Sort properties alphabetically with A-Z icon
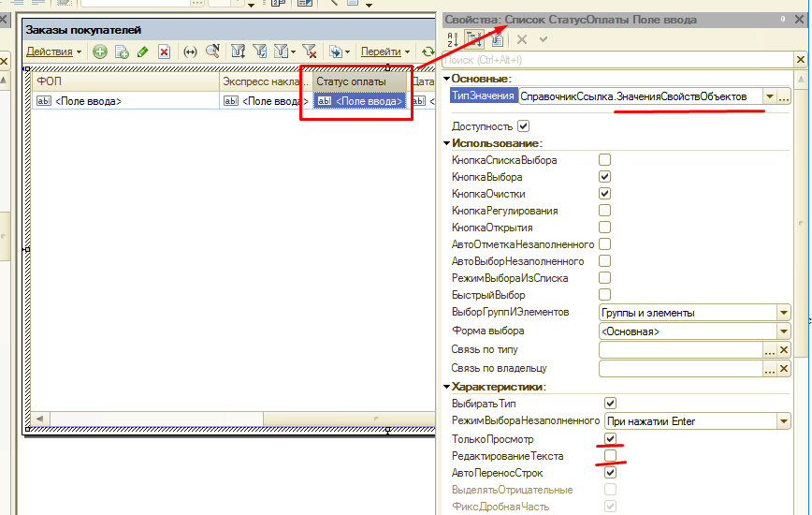The width and height of the screenshot is (812, 515). coord(453,39)
